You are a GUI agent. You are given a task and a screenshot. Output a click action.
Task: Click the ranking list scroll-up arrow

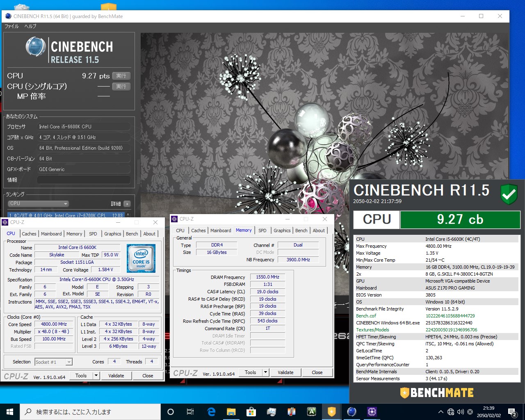128,215
